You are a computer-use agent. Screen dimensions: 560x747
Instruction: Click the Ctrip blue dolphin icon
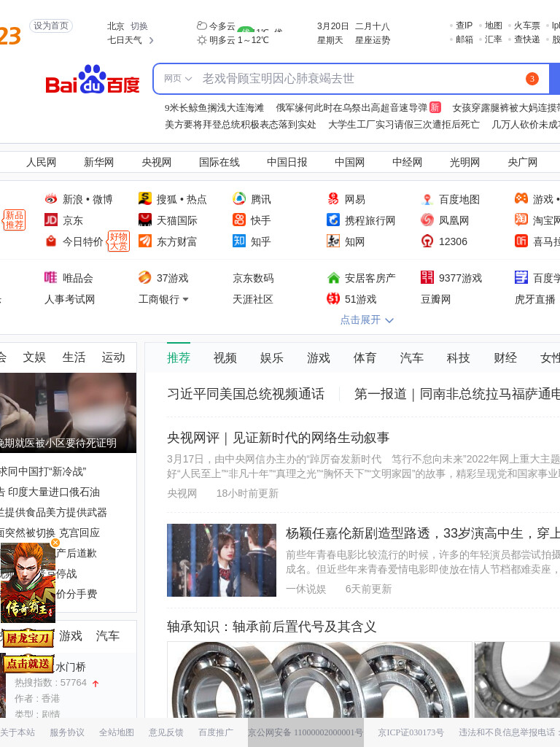pyautogui.click(x=332, y=220)
